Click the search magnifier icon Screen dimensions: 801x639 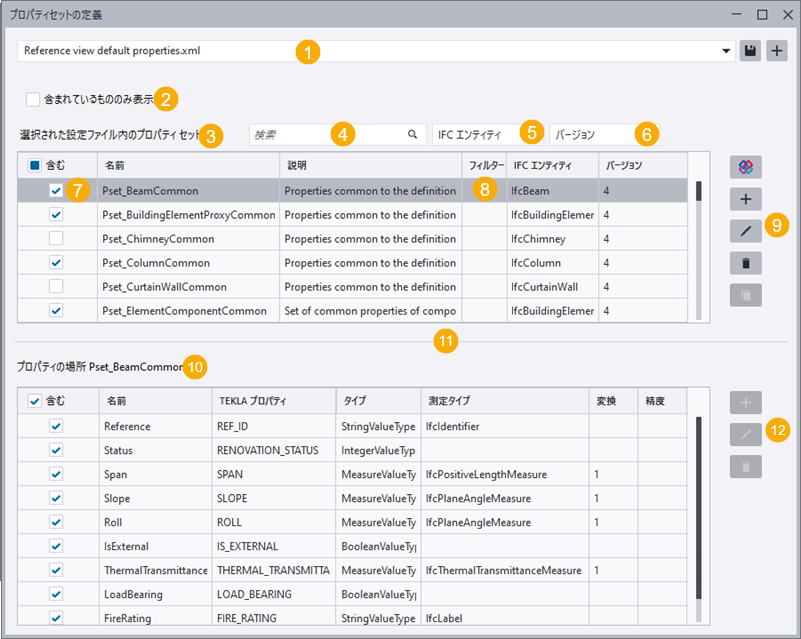point(412,134)
